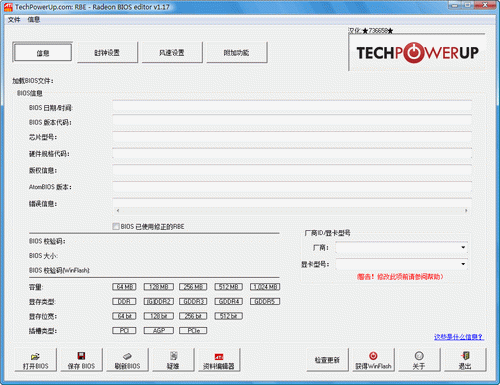Flash the card via 刷新BIOS
Image resolution: width=500 pixels, height=385 pixels.
[x=127, y=360]
